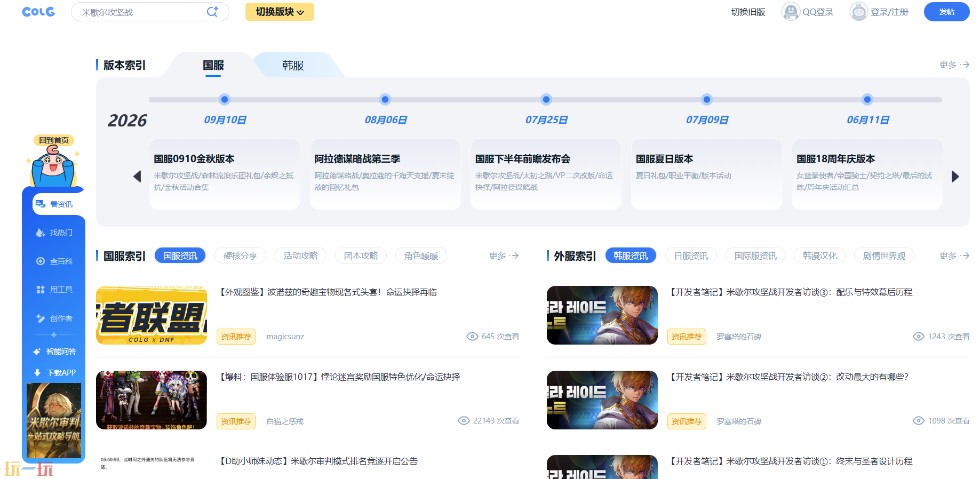980x479 pixels.
Task: Open 智能问答 in the sidebar
Action: pyautogui.click(x=54, y=352)
